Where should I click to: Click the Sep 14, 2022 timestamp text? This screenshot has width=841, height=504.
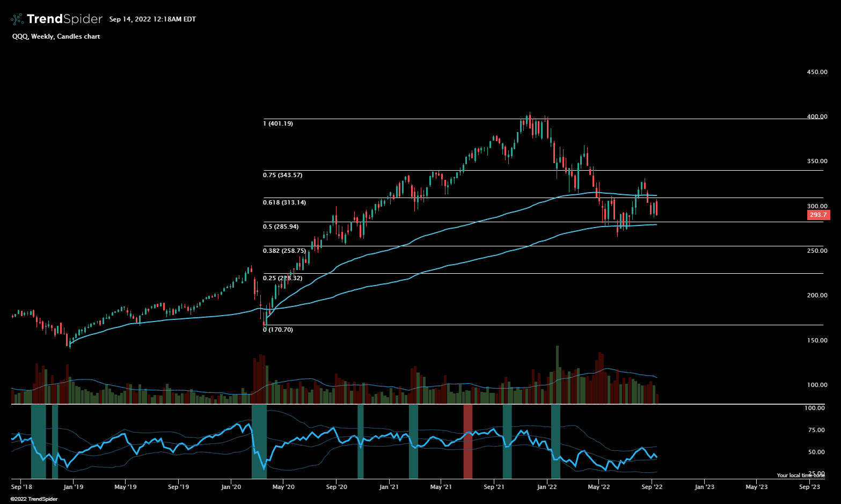click(x=152, y=19)
